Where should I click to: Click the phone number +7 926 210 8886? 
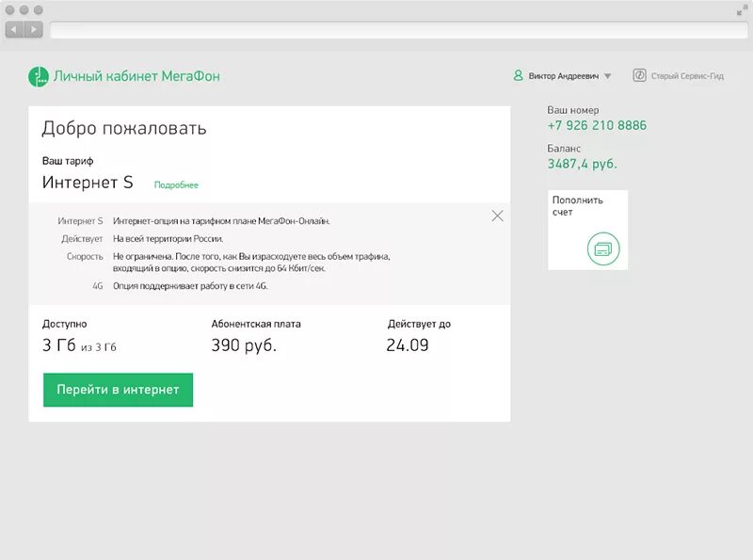[x=597, y=125]
